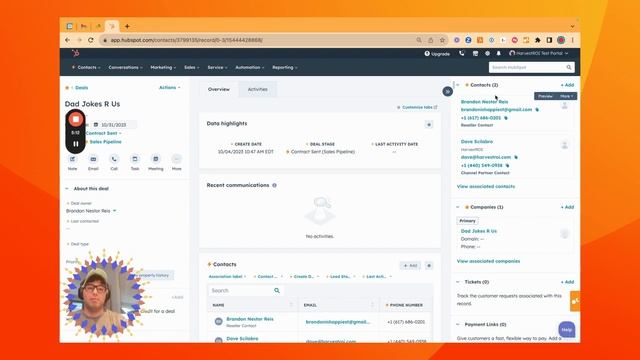This screenshot has width=640, height=360.
Task: Click the Recent communications info icon
Action: click(x=274, y=185)
